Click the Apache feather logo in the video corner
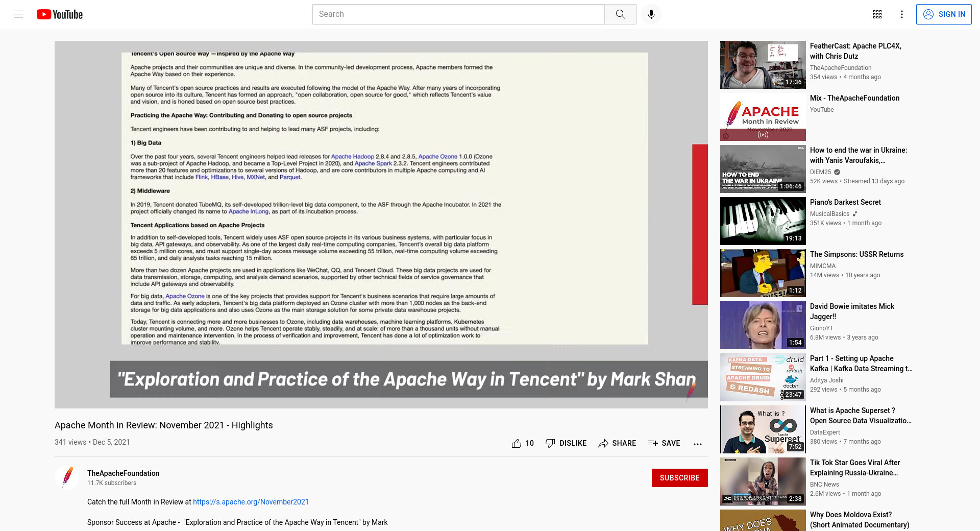This screenshot has height=531, width=980. (691, 391)
